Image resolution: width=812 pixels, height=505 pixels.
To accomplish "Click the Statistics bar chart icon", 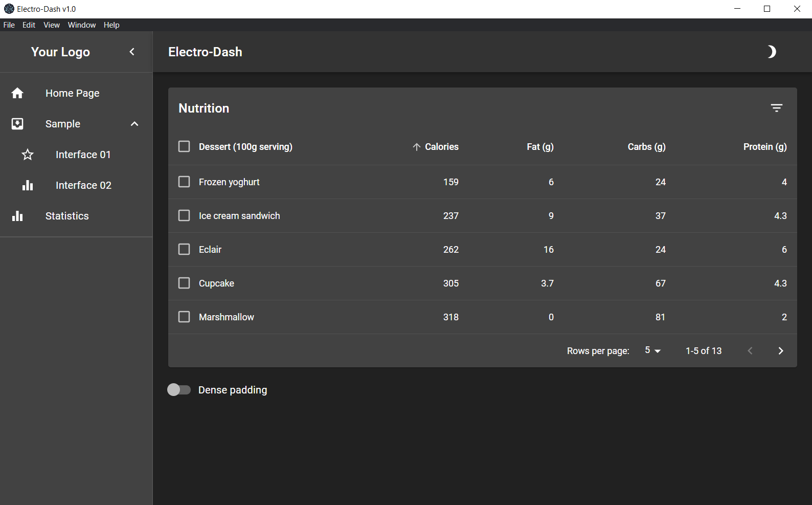I will 17,216.
